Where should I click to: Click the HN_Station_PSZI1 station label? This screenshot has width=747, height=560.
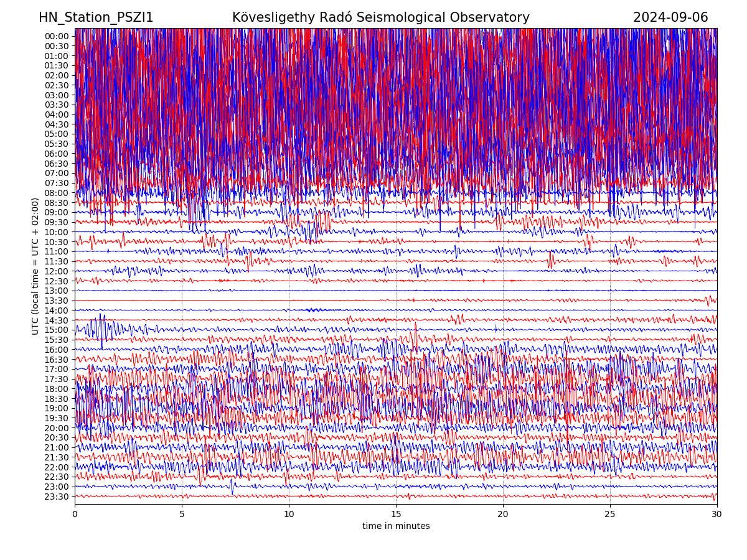click(x=96, y=18)
